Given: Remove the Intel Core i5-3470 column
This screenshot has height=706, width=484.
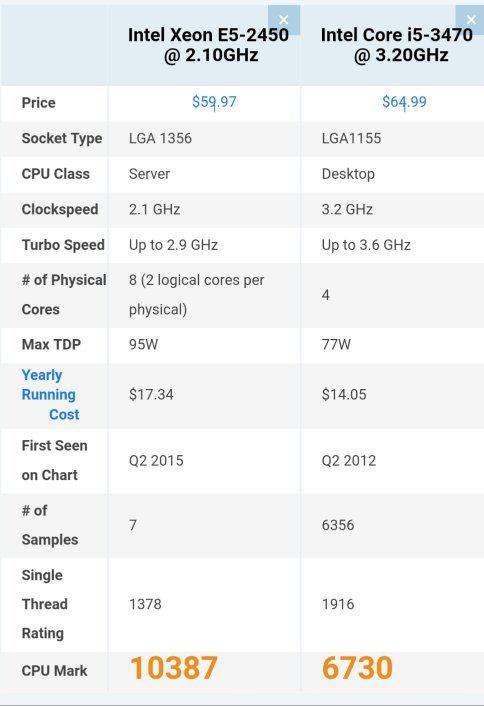Looking at the screenshot, I should (470, 20).
